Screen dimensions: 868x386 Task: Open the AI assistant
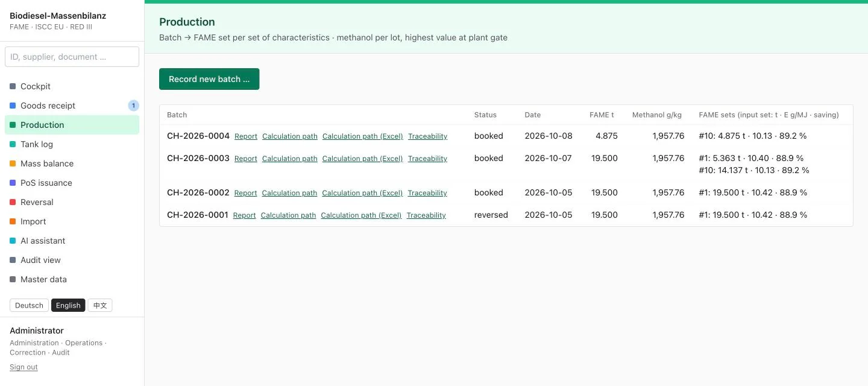point(72,241)
